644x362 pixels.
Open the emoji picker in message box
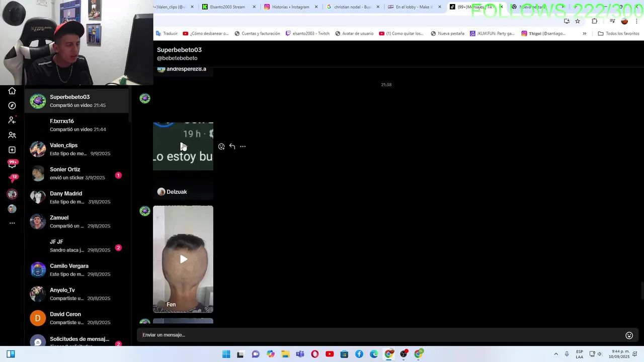click(629, 335)
